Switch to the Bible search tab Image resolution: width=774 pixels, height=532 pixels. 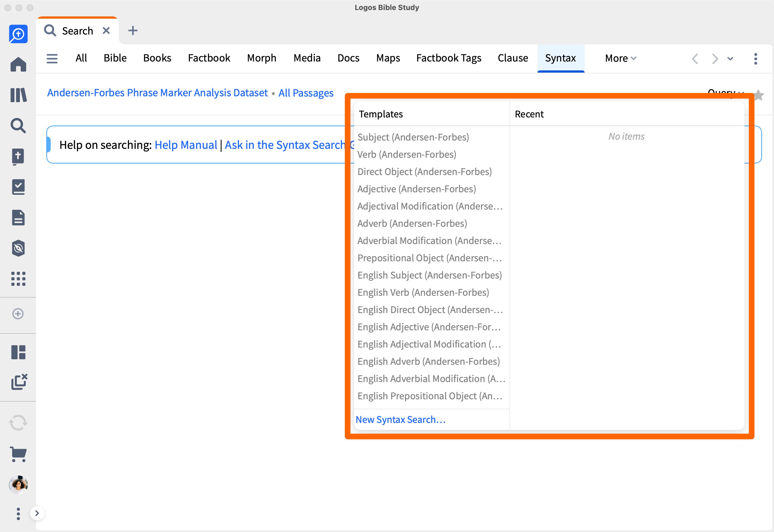pos(115,58)
